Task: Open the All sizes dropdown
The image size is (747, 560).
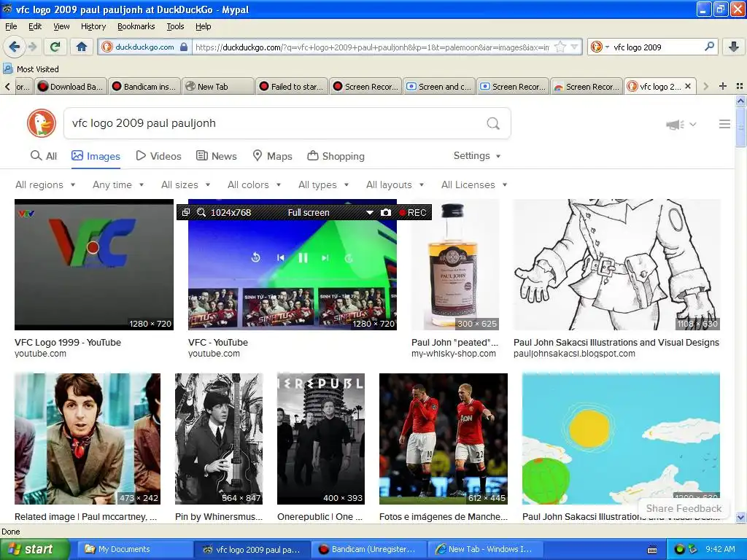Action: (x=185, y=184)
